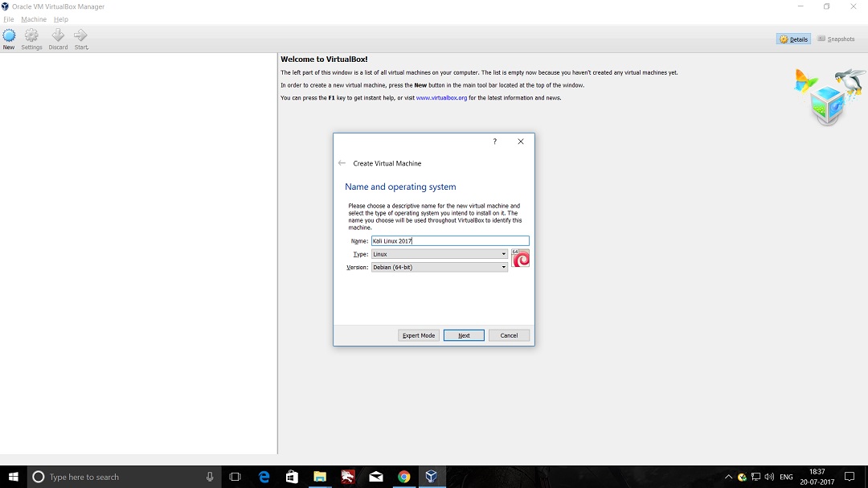The height and width of the screenshot is (488, 868).
Task: Switch to Expert Mode
Action: pos(419,335)
